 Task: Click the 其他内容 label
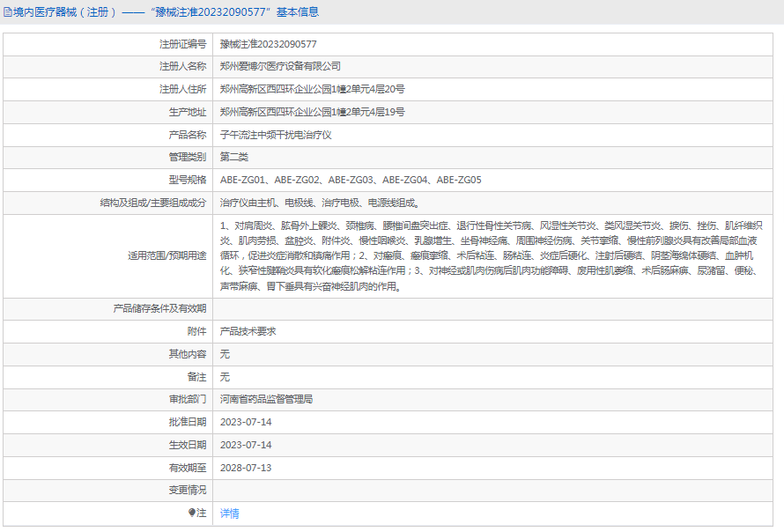(x=188, y=354)
